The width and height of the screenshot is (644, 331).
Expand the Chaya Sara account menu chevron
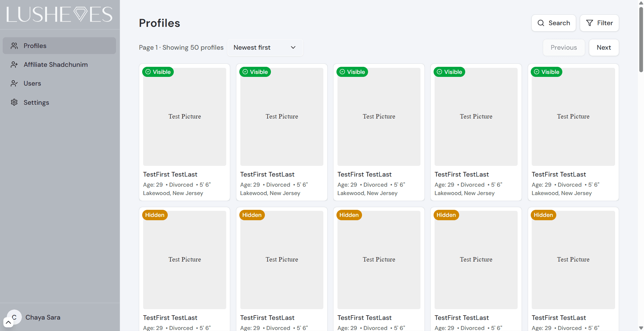pos(8,323)
